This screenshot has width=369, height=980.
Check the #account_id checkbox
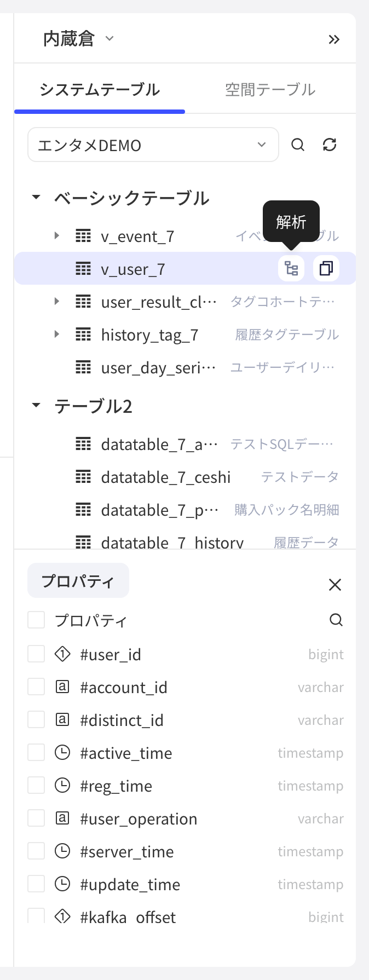coord(36,687)
